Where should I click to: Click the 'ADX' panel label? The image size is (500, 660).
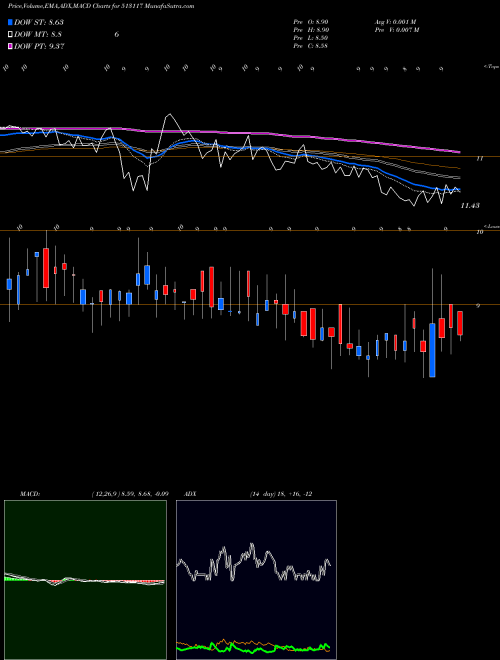tap(191, 494)
